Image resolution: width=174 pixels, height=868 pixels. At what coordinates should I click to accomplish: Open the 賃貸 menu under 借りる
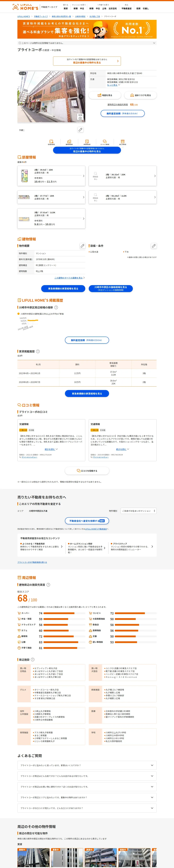[66, 8]
